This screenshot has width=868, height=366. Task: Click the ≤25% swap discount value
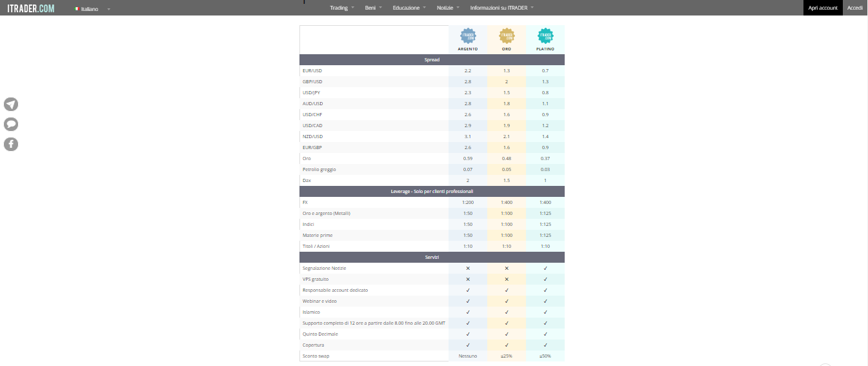coord(507,356)
